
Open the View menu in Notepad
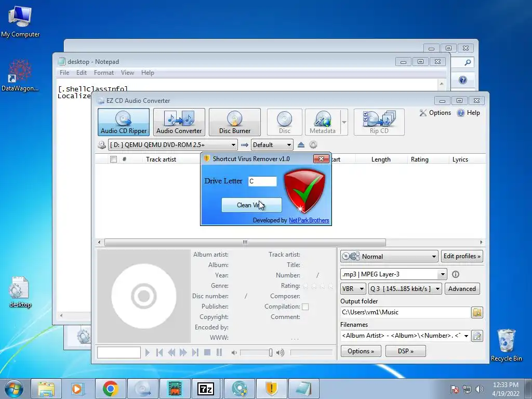click(127, 73)
